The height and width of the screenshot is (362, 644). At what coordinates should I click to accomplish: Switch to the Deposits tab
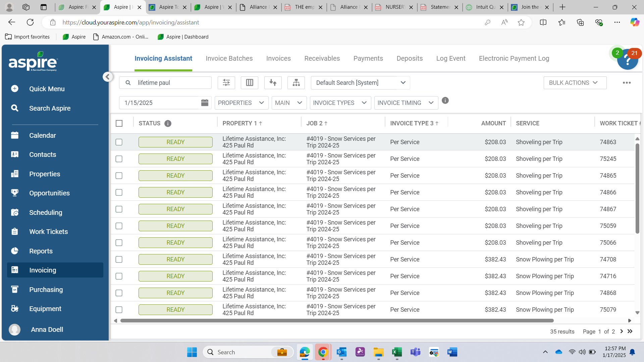pyautogui.click(x=410, y=58)
